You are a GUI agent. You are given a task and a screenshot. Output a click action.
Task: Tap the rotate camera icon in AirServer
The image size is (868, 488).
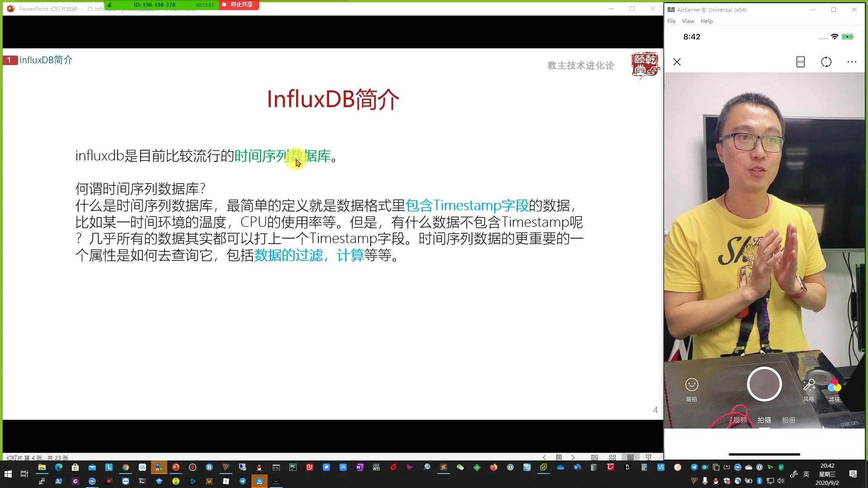tap(826, 62)
